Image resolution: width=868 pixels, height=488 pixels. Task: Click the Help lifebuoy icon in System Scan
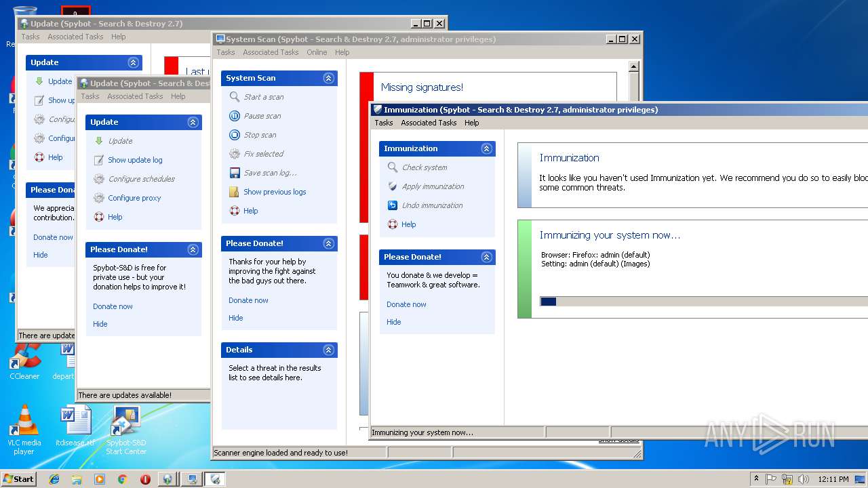[x=235, y=211]
